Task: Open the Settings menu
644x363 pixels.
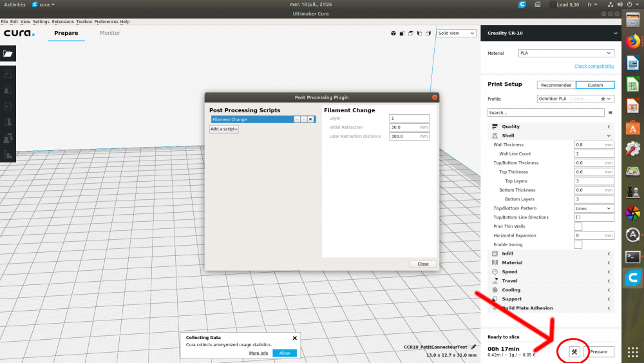Action: (x=41, y=22)
